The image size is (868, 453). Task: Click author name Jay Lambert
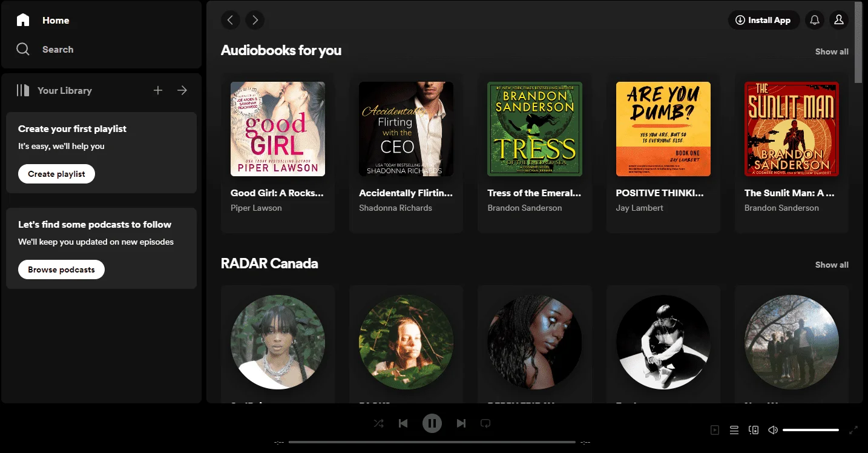point(639,208)
